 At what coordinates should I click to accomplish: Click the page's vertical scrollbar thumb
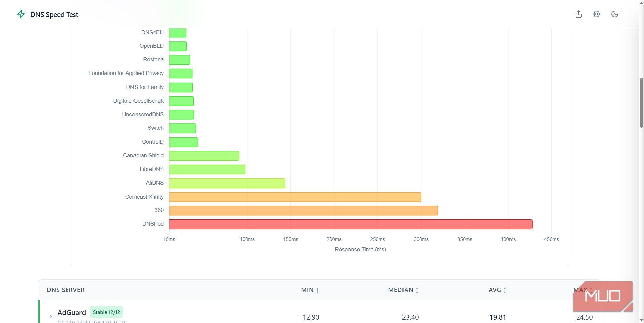tap(641, 103)
